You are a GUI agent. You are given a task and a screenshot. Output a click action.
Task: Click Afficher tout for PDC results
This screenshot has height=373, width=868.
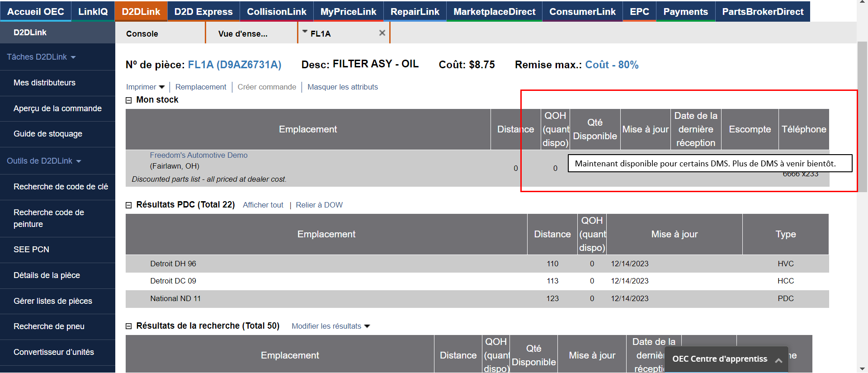click(263, 205)
